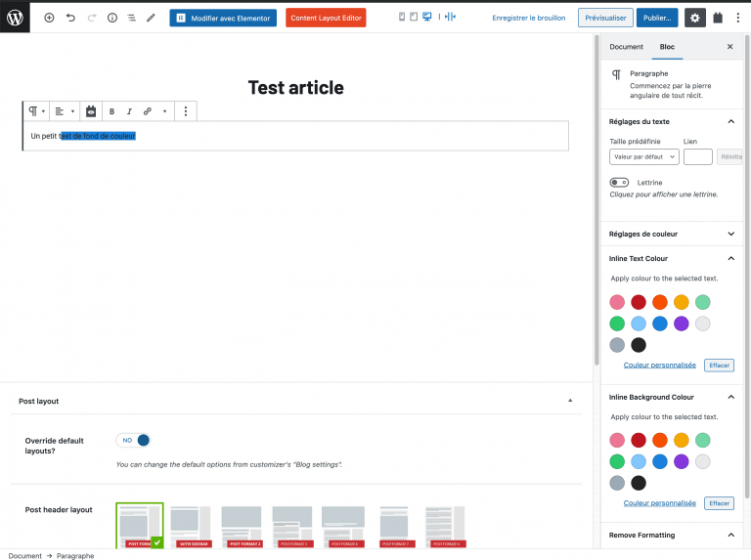Open block options three-dot menu
This screenshot has width=751, height=560.
pyautogui.click(x=186, y=111)
